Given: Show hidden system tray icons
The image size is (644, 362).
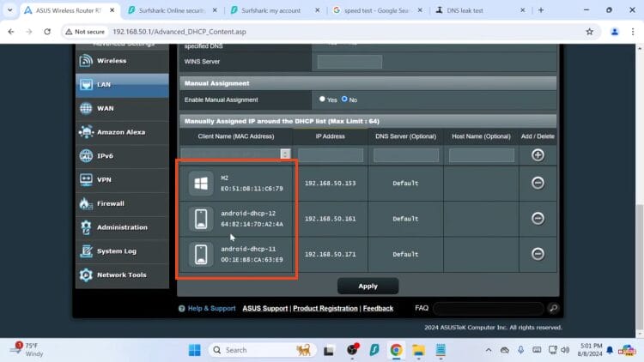Looking at the screenshot, I should (489, 350).
